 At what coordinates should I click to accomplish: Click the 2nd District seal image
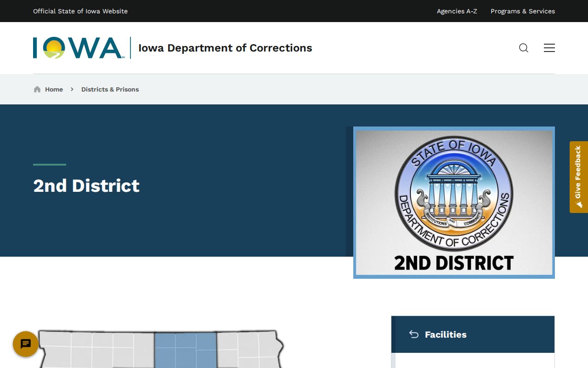(454, 202)
